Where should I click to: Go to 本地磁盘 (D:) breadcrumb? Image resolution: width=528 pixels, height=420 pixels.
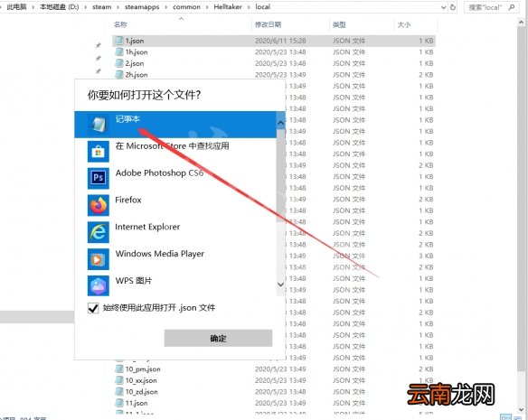coord(60,6)
